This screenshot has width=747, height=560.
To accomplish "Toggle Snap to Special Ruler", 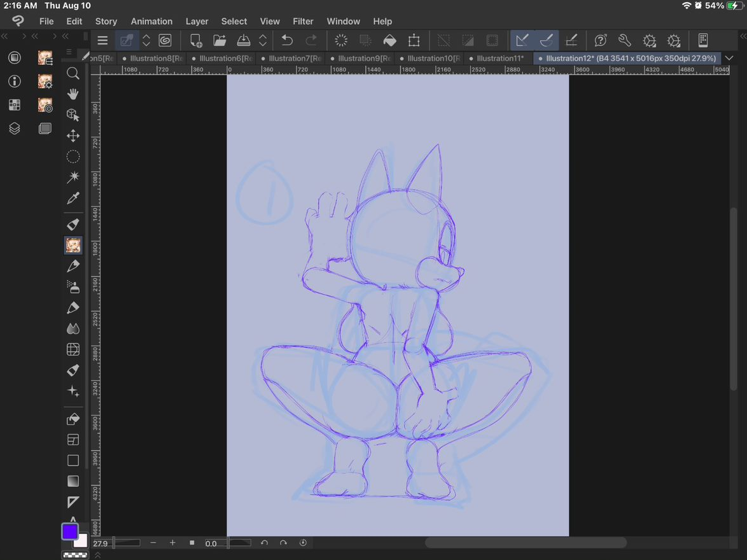I will (x=546, y=41).
